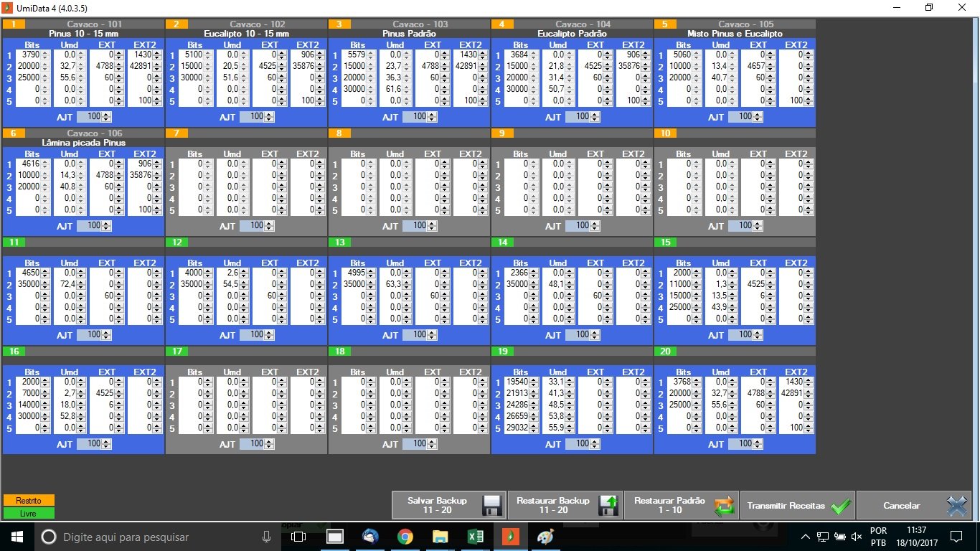980x551 pixels.
Task: Click the Cortana microphone icon
Action: (x=267, y=537)
